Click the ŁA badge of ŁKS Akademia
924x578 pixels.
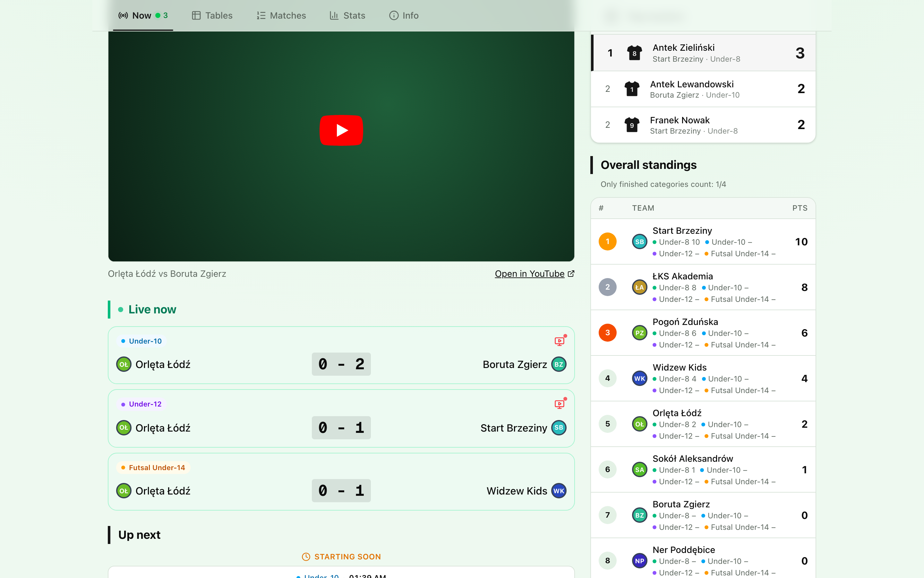coord(639,287)
